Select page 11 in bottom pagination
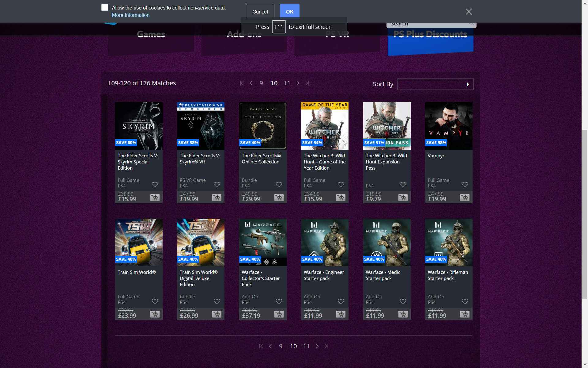The image size is (588, 368). coord(306,346)
